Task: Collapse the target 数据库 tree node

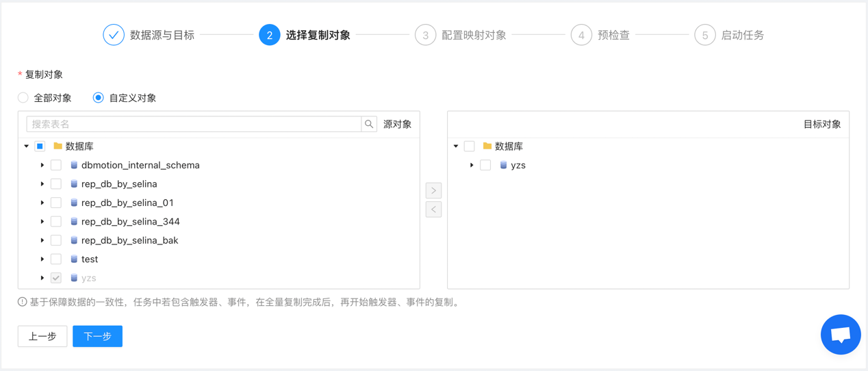Action: [x=456, y=146]
